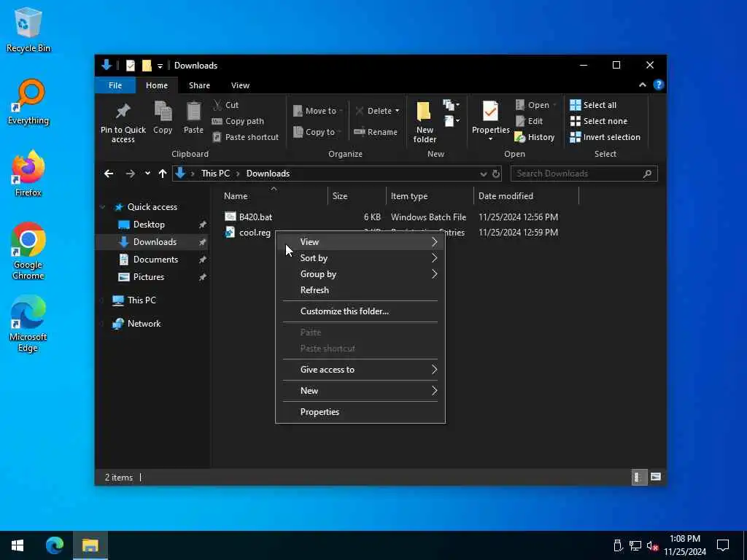The image size is (747, 560).
Task: Open the notification center icon
Action: [x=723, y=545]
